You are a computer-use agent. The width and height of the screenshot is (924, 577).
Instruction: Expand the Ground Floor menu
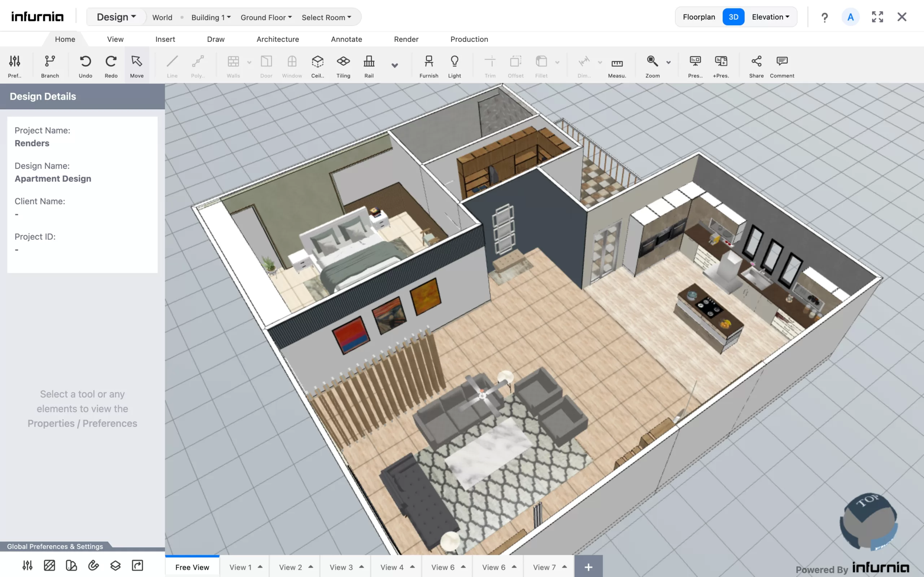265,17
